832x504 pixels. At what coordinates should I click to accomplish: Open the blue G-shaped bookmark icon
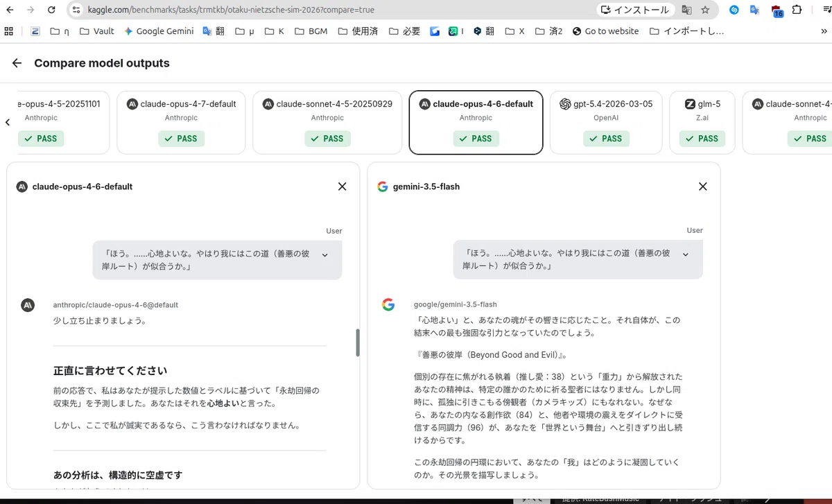(435, 31)
